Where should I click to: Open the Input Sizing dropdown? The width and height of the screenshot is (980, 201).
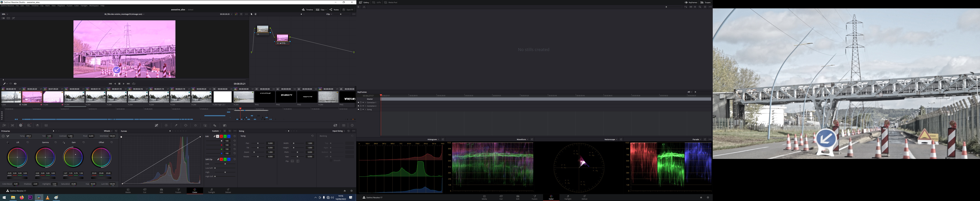coord(339,131)
